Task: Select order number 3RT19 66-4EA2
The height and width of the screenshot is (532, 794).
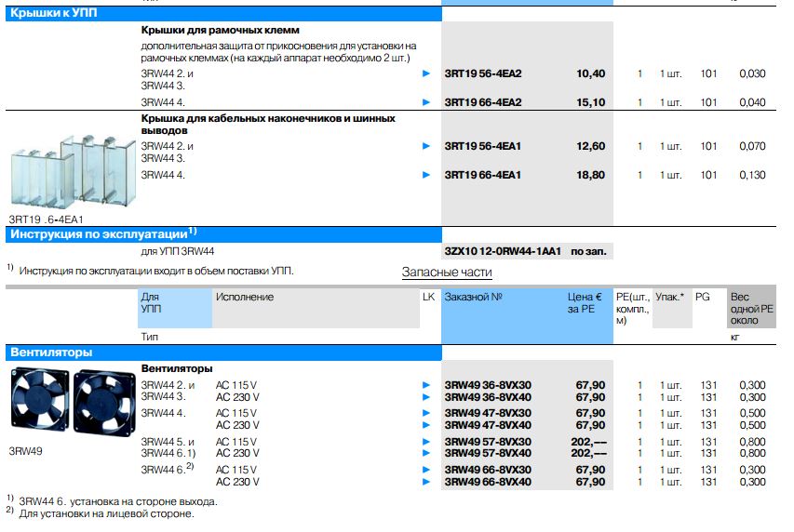Action: coord(483,102)
